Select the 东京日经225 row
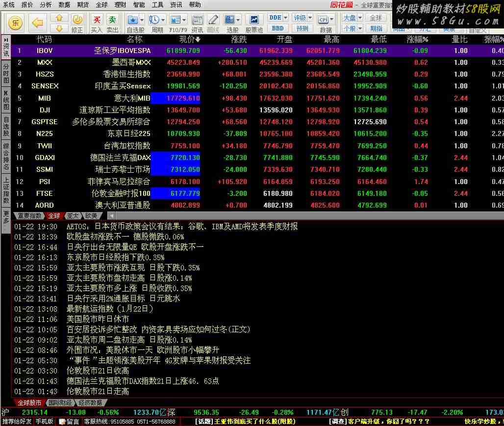The image size is (504, 426). click(257, 133)
